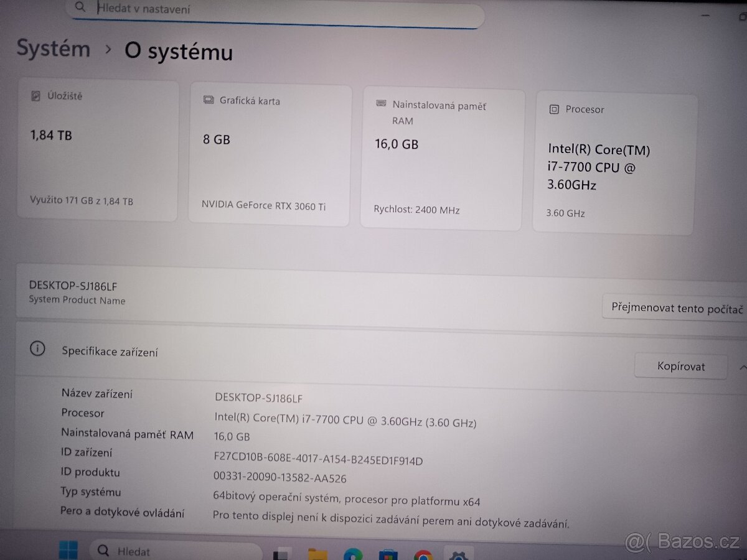Open the Microsoft Store taskbar icon
Viewport: 747px width, 560px height.
[388, 554]
